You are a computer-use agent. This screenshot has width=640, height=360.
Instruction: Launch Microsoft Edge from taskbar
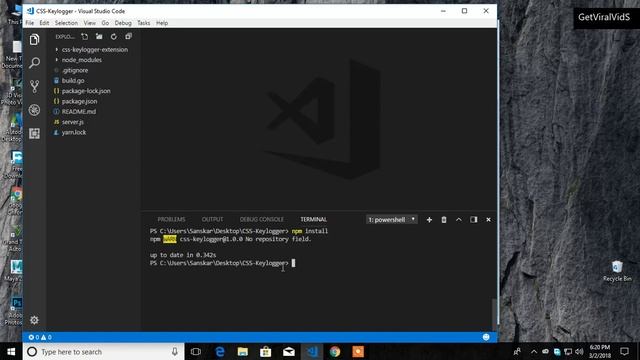click(220, 351)
